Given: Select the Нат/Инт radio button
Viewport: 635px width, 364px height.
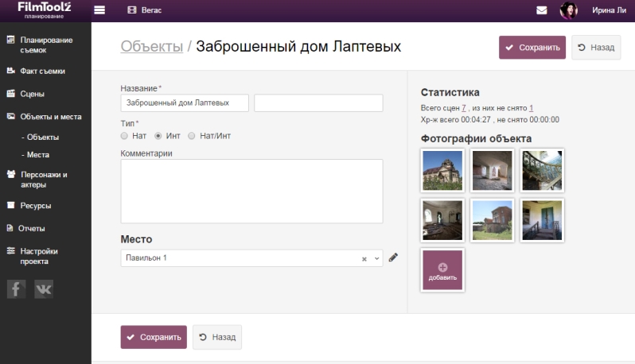Looking at the screenshot, I should coord(192,136).
